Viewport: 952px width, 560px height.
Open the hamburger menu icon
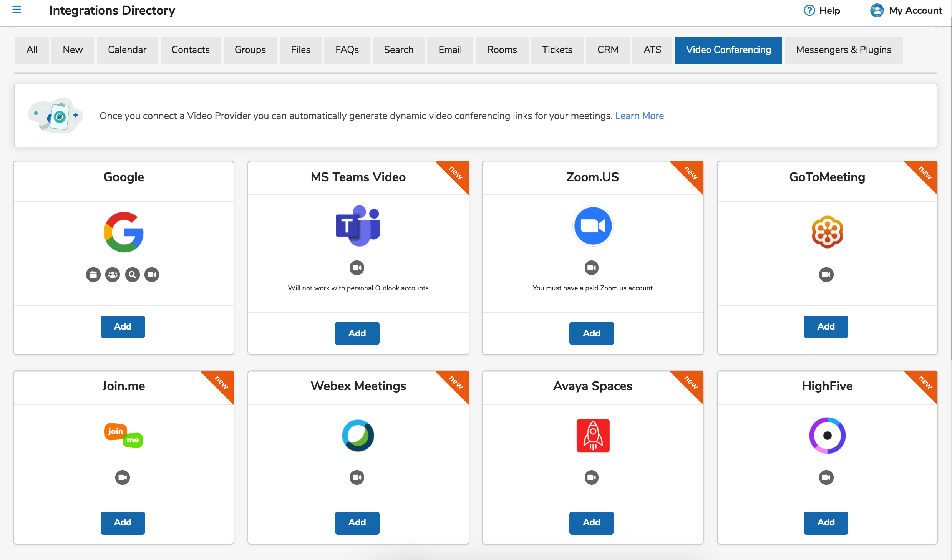tap(17, 10)
